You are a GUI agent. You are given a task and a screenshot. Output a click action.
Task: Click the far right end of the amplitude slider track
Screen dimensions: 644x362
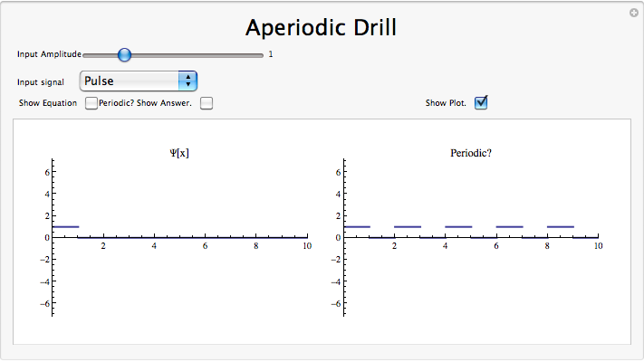point(261,55)
